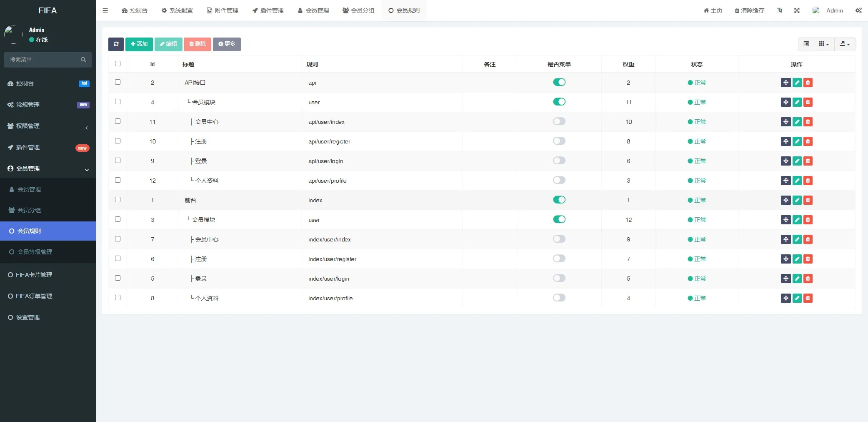Expand the 权限管理 sidebar menu
This screenshot has height=422, width=868.
click(48, 126)
